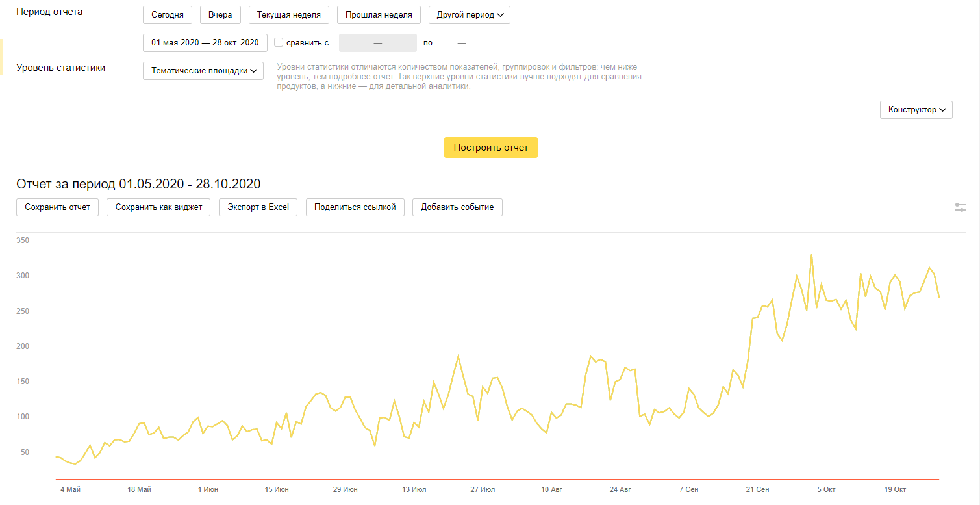Expand the Конструктор dropdown
The width and height of the screenshot is (980, 505).
(916, 110)
